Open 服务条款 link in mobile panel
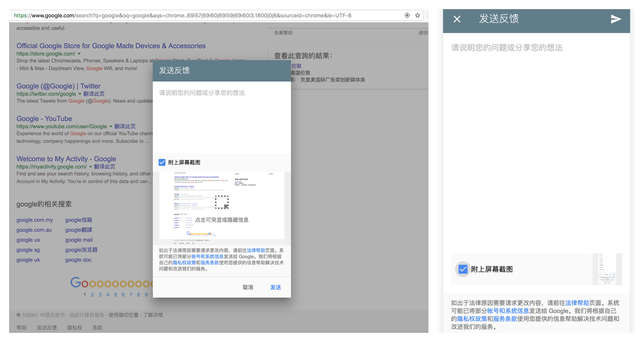644x342 pixels. (x=505, y=319)
